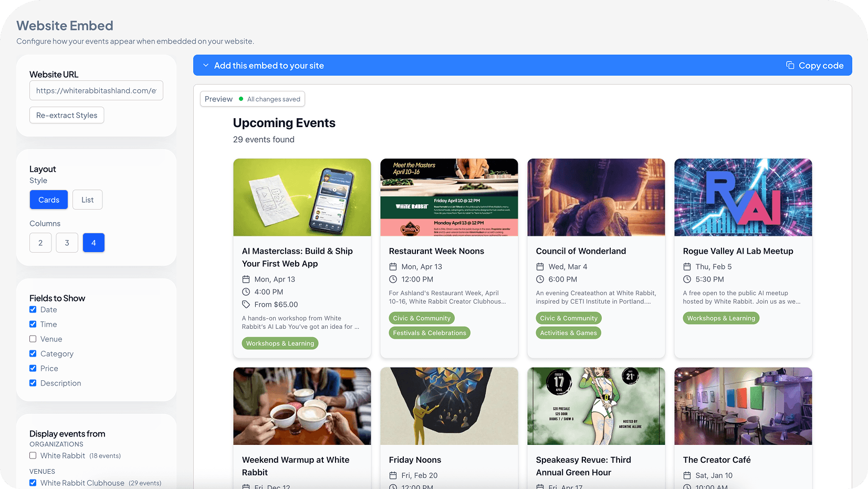Click clock icon on Restaurant Week Noons card
868x489 pixels.
393,279
